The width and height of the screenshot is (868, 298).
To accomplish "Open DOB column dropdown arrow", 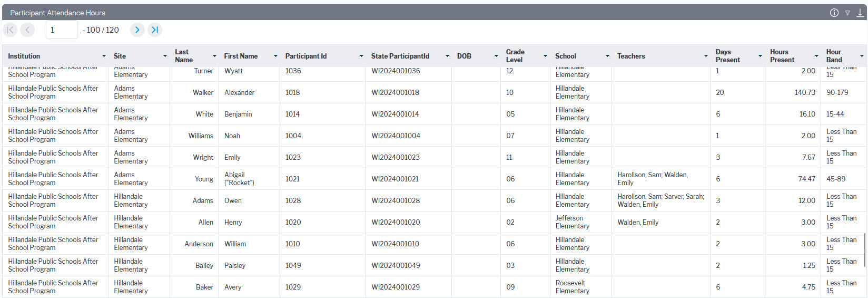I will [496, 56].
